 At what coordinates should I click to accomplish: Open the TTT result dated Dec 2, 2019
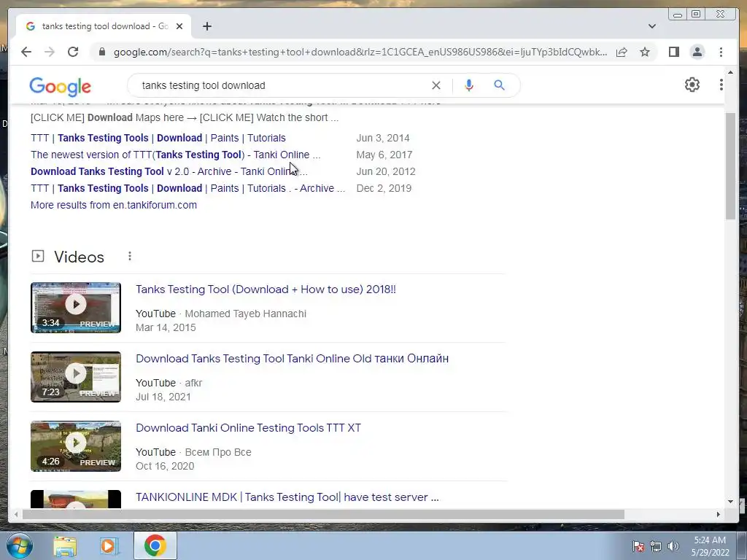(x=187, y=188)
